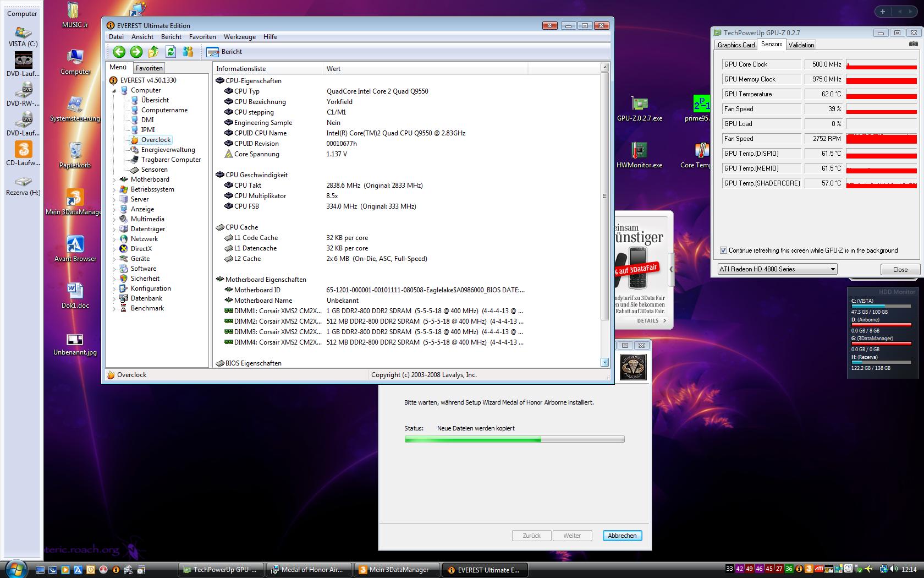This screenshot has width=924, height=578.
Task: Click the Close button in GPU-Z
Action: click(900, 270)
